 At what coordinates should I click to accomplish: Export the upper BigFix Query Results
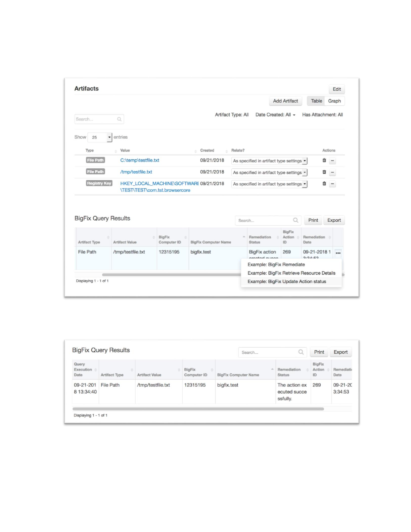[x=334, y=220]
